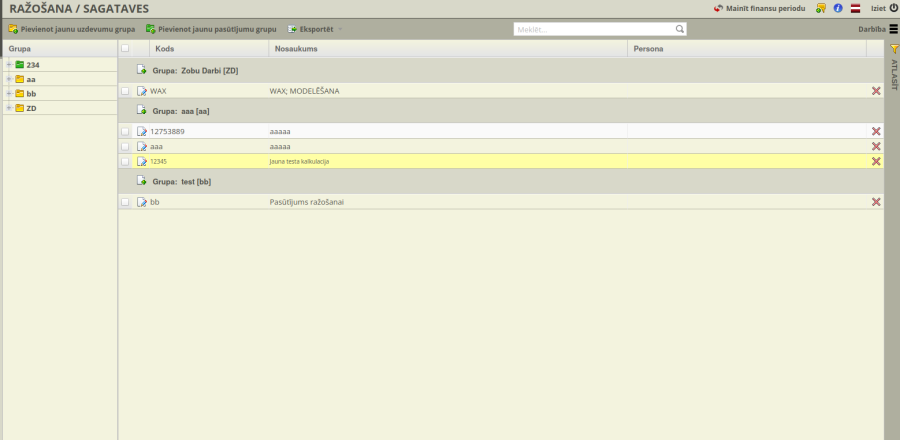Expand the 234 group tree node

tap(8, 65)
